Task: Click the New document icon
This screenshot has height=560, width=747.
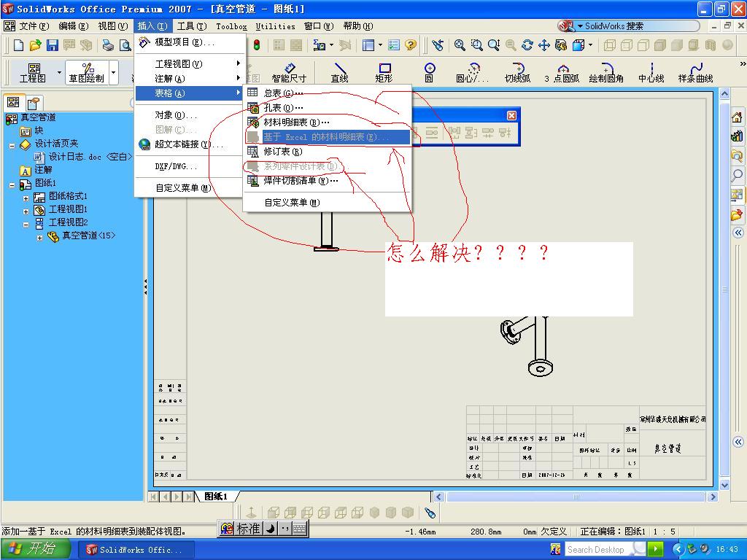Action: (x=18, y=45)
